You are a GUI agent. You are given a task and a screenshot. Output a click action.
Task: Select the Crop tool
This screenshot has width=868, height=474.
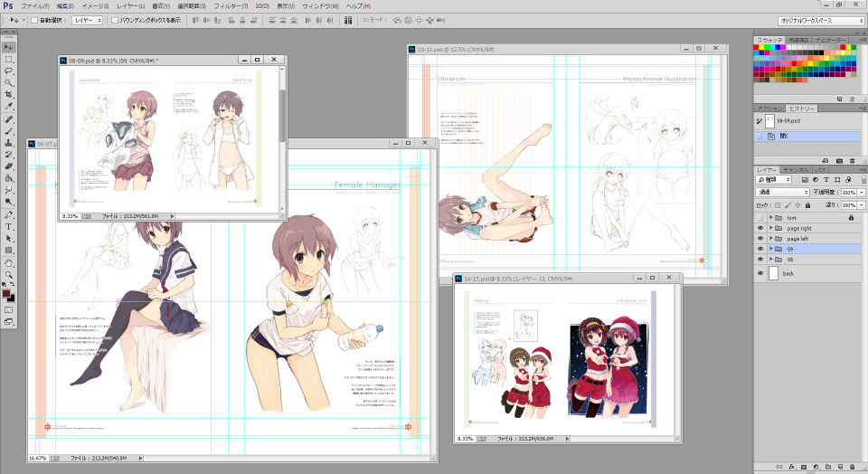pyautogui.click(x=9, y=95)
